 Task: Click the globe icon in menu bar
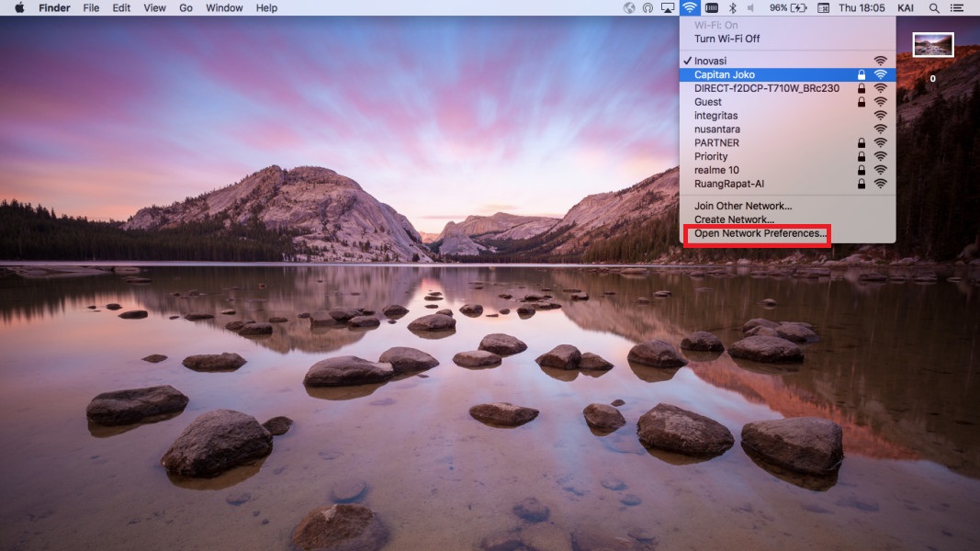coord(629,8)
